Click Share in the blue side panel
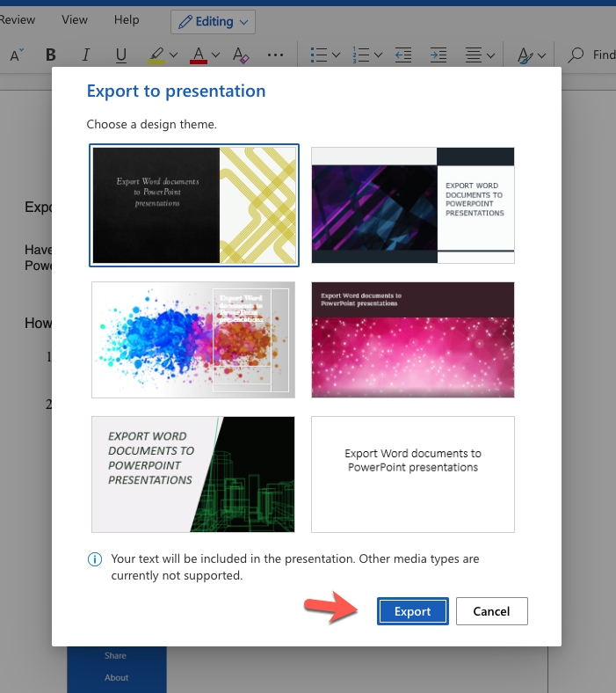616x693 pixels. pyautogui.click(x=115, y=655)
